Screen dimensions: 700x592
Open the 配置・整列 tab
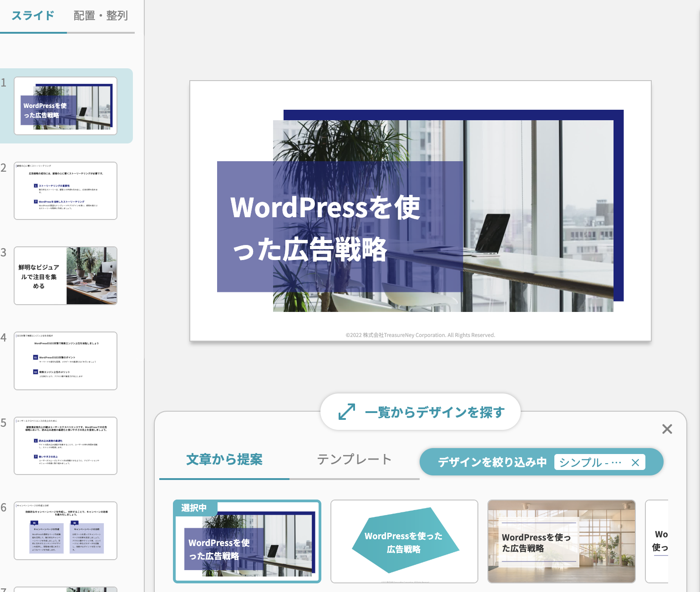click(x=101, y=16)
